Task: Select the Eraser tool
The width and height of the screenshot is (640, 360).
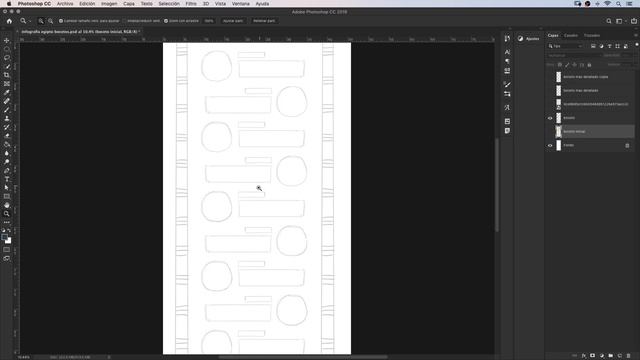Action: (7, 136)
